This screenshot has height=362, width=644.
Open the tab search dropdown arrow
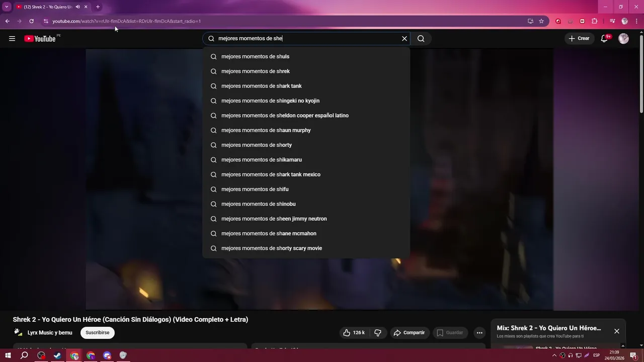[x=7, y=7]
